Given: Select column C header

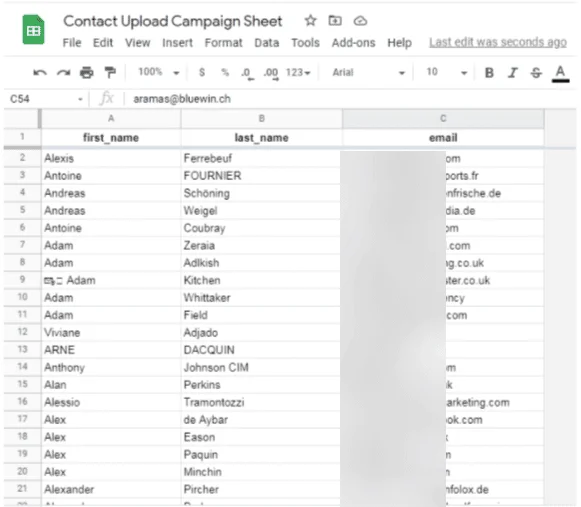Looking at the screenshot, I should pyautogui.click(x=443, y=119).
